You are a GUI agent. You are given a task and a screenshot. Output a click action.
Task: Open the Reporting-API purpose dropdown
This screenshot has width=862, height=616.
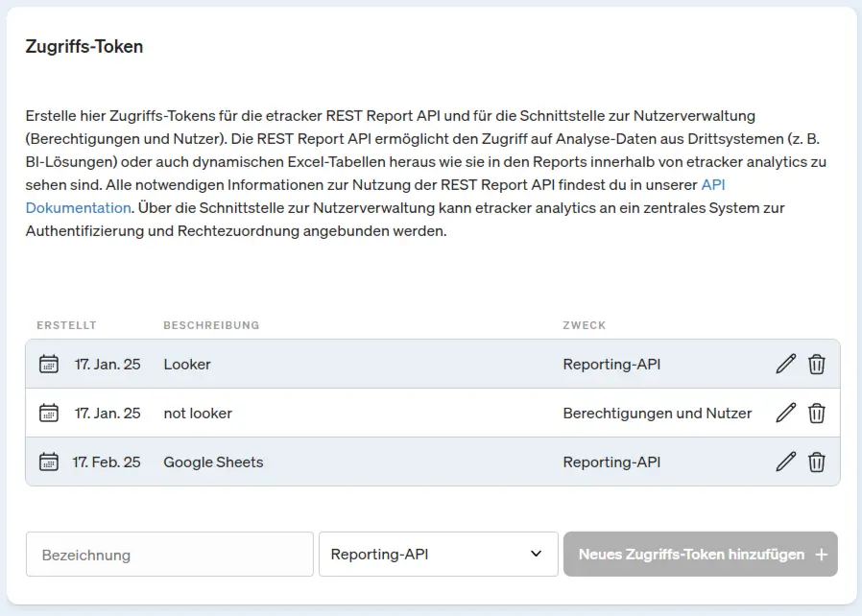tap(438, 554)
